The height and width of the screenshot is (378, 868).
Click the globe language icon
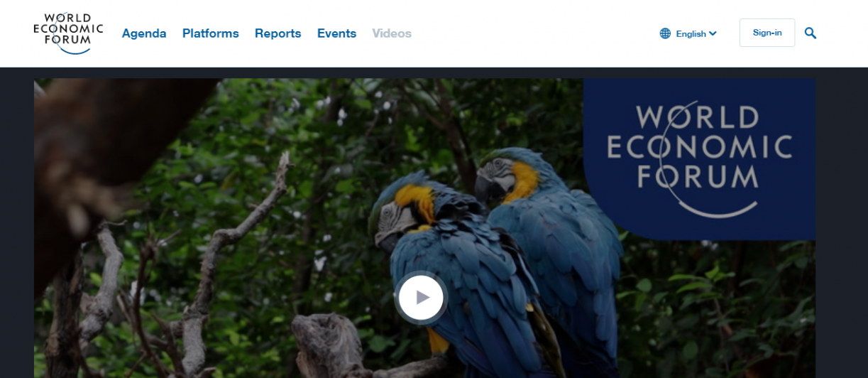[x=665, y=33]
